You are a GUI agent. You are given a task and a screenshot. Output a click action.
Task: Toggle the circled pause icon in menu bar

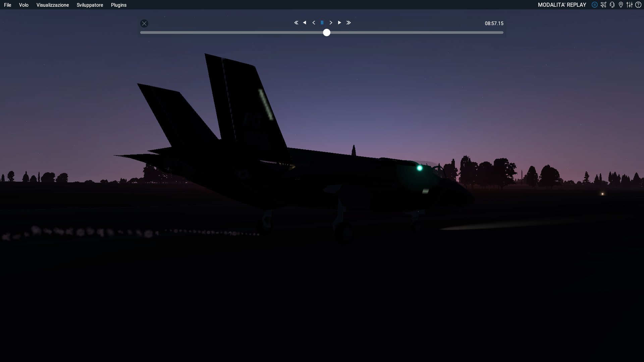tap(595, 5)
